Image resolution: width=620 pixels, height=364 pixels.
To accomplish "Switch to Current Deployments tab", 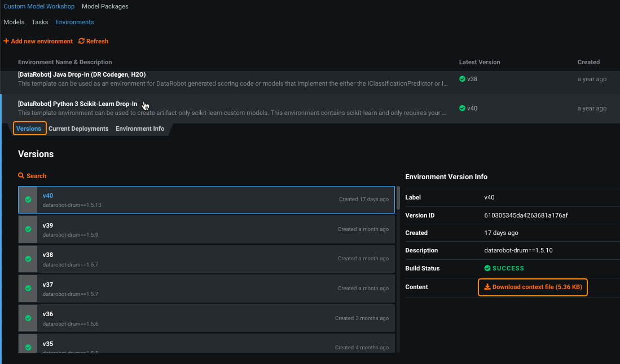I will pyautogui.click(x=78, y=128).
